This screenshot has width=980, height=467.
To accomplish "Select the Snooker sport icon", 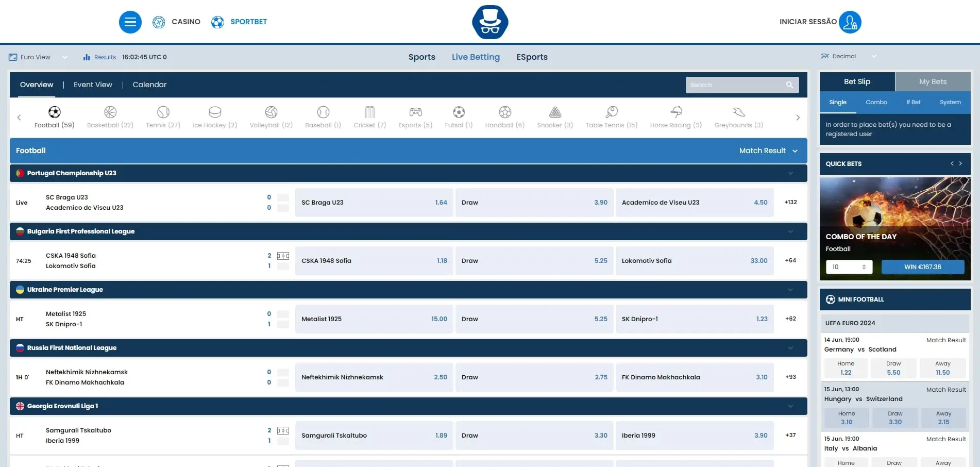I will click(555, 112).
